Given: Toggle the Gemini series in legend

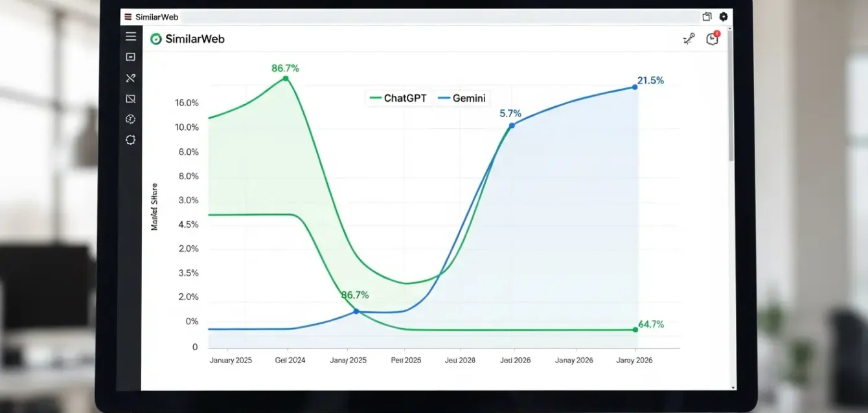Looking at the screenshot, I should pyautogui.click(x=462, y=98).
